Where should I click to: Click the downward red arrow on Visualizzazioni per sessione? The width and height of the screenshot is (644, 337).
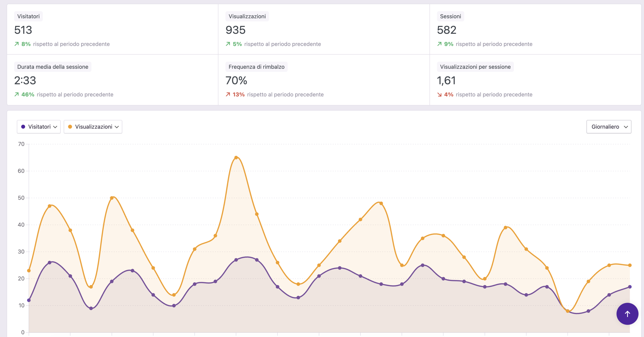click(439, 94)
